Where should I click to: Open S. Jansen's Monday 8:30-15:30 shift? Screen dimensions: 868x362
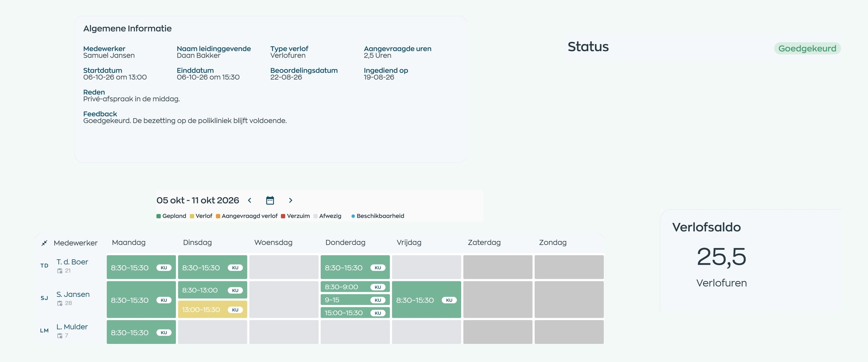click(x=141, y=300)
